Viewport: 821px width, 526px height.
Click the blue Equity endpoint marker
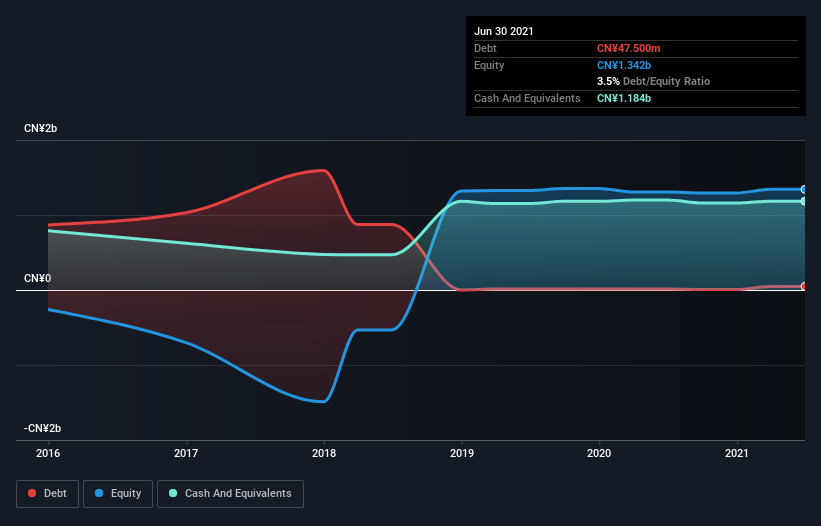[803, 189]
